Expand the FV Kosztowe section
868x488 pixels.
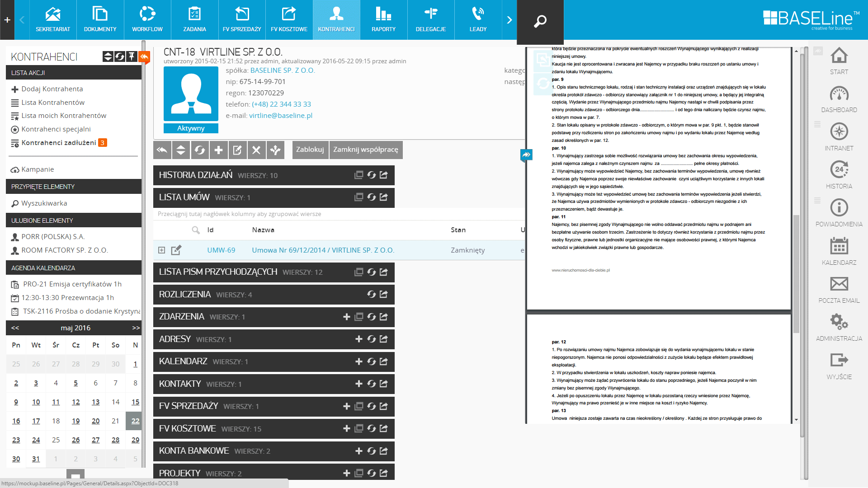point(274,428)
